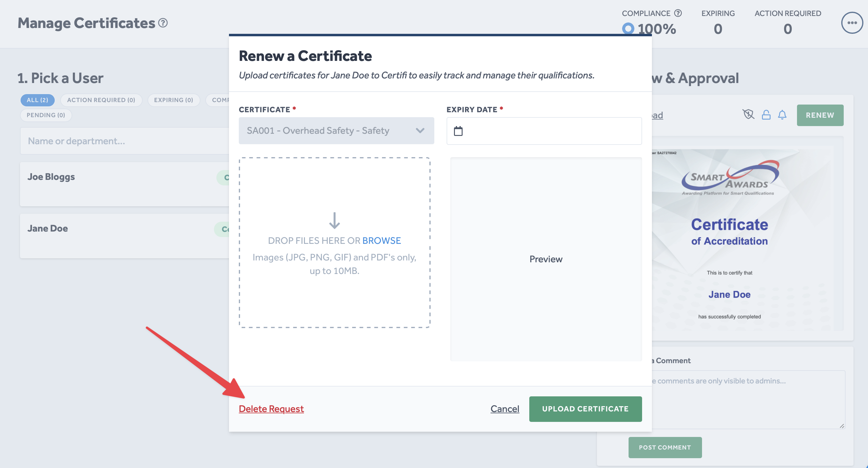The image size is (868, 468).
Task: Click the crossed-out shield icon
Action: tap(748, 115)
